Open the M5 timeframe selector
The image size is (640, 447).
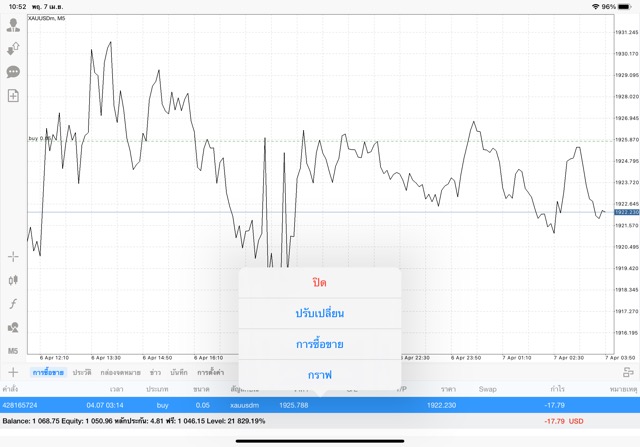[x=13, y=351]
